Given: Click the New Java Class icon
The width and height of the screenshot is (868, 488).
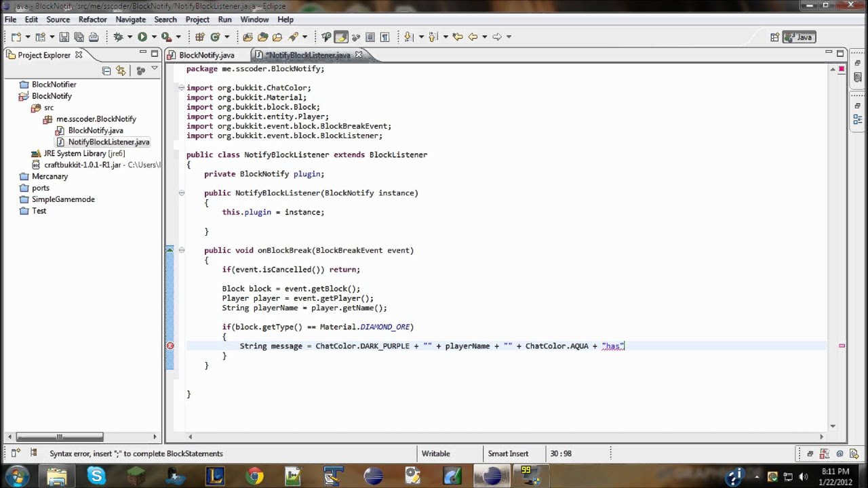Looking at the screenshot, I should tap(216, 37).
